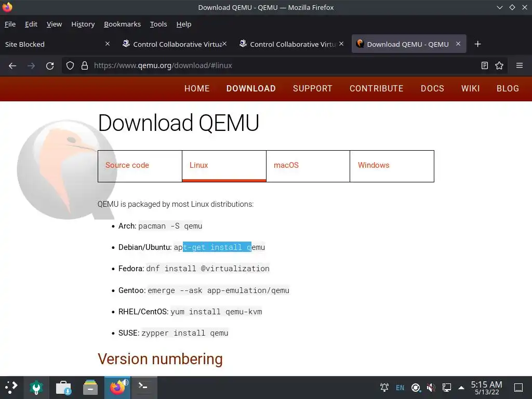
Task: Open the green wrench settings app in taskbar
Action: (x=36, y=387)
